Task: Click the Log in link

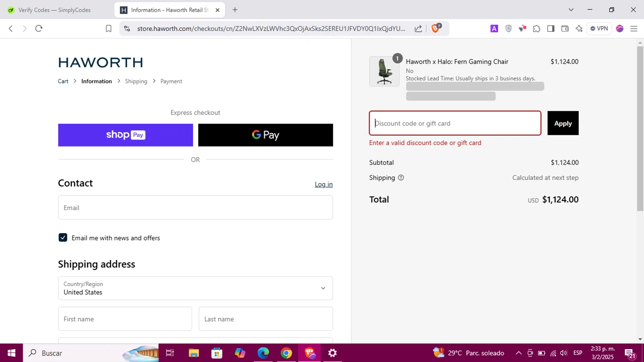Action: coord(324,184)
